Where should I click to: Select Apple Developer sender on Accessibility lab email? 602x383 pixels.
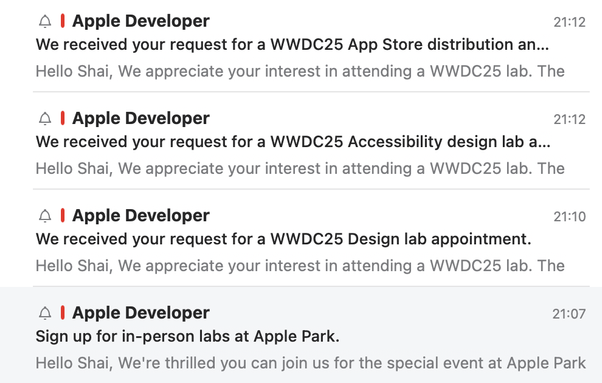coord(141,118)
